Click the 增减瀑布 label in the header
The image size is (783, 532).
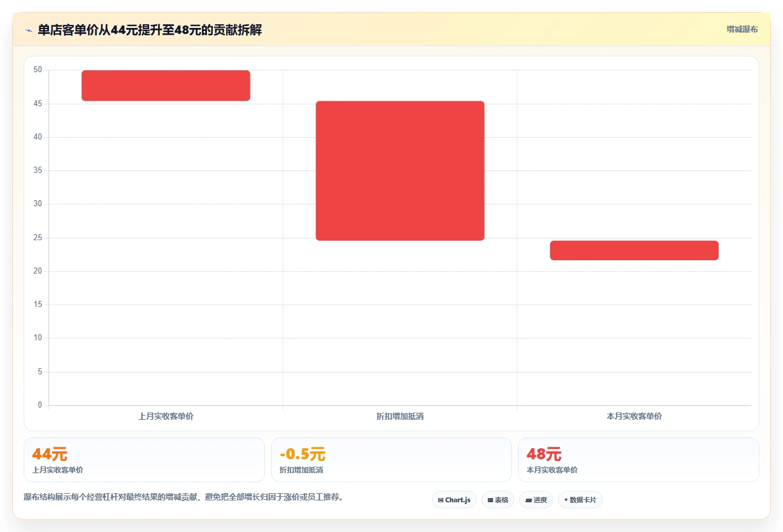(742, 29)
